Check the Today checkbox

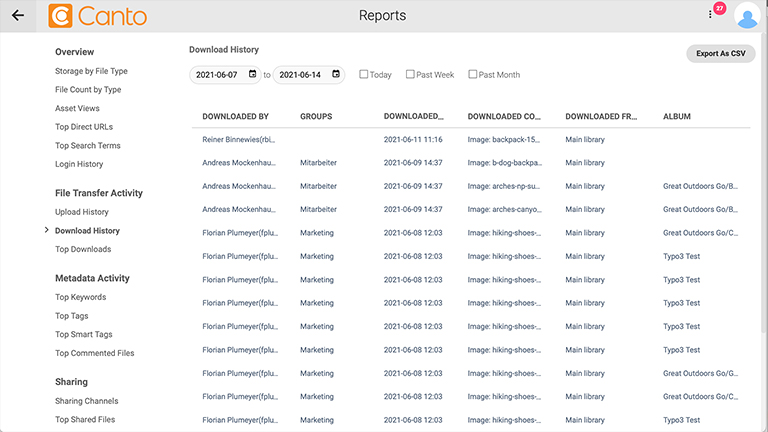364,75
